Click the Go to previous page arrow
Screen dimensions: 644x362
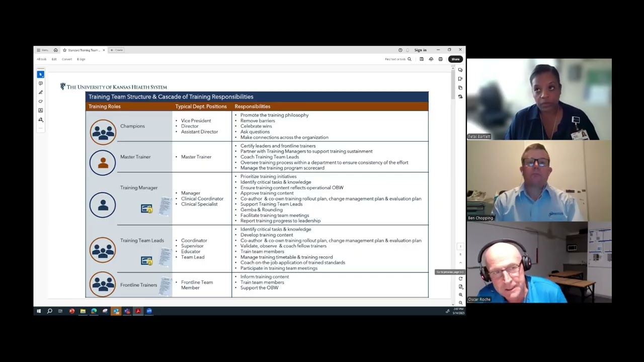coord(460,263)
